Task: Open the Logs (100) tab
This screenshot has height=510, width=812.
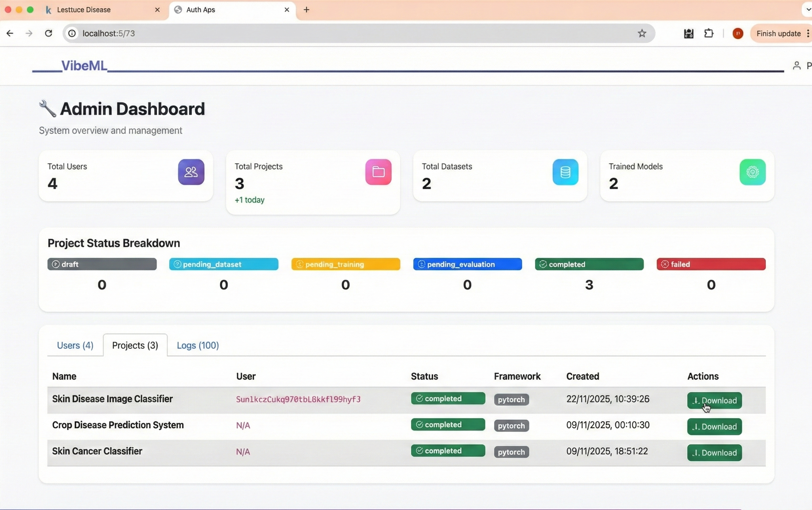Action: [198, 345]
